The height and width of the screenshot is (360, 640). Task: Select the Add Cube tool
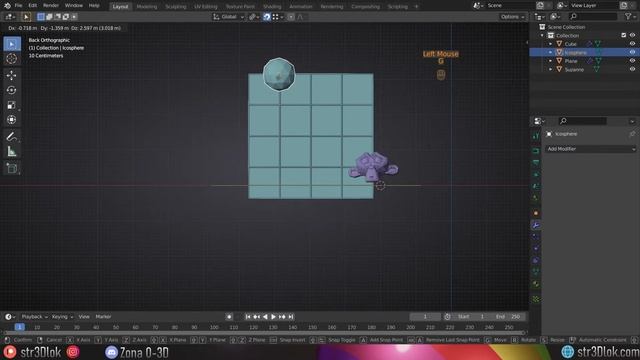[12, 168]
